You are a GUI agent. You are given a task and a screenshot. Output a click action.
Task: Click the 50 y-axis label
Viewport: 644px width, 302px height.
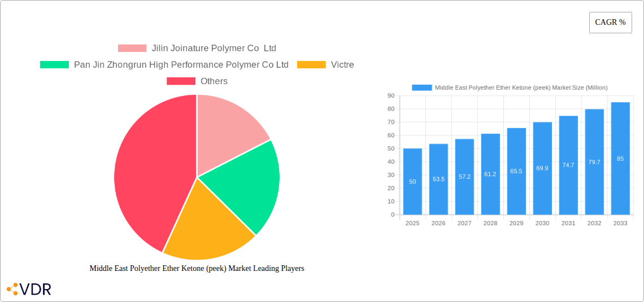(x=390, y=148)
